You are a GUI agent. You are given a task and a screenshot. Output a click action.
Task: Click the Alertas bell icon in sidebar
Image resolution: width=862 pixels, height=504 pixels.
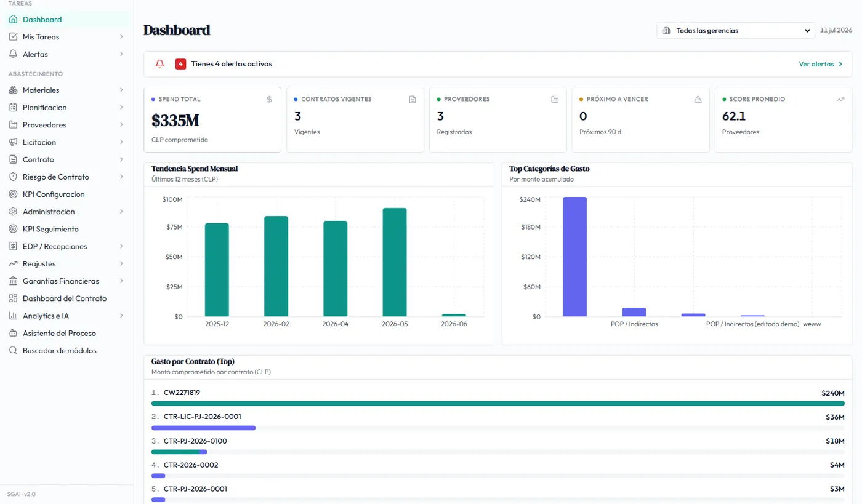13,54
